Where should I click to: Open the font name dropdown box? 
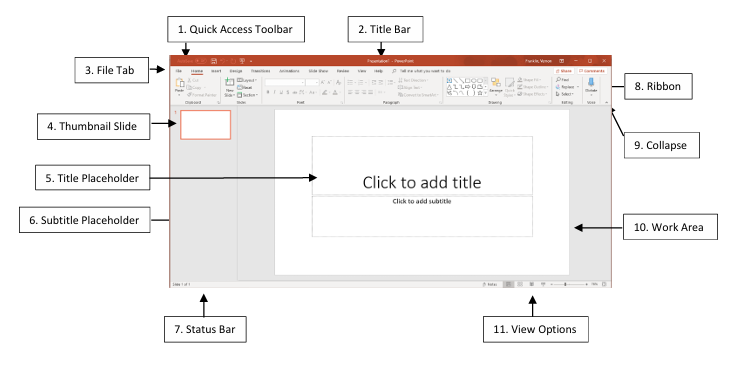285,83
